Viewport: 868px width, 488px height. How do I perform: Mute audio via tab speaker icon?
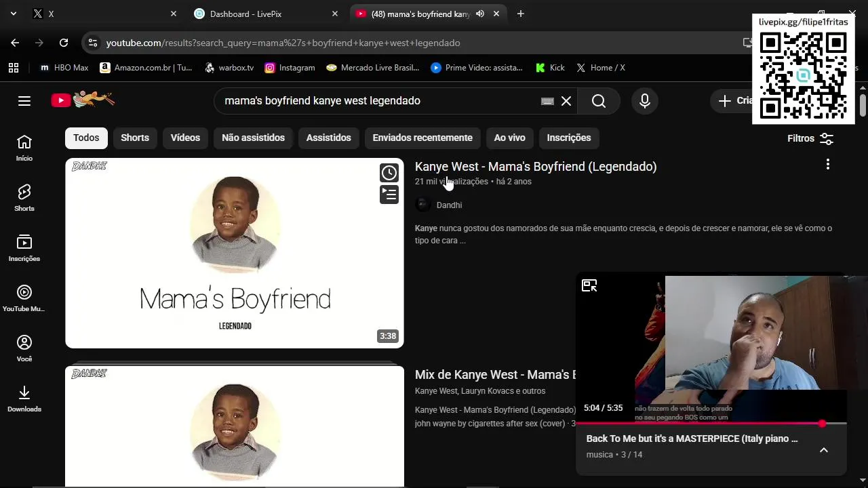click(x=480, y=14)
